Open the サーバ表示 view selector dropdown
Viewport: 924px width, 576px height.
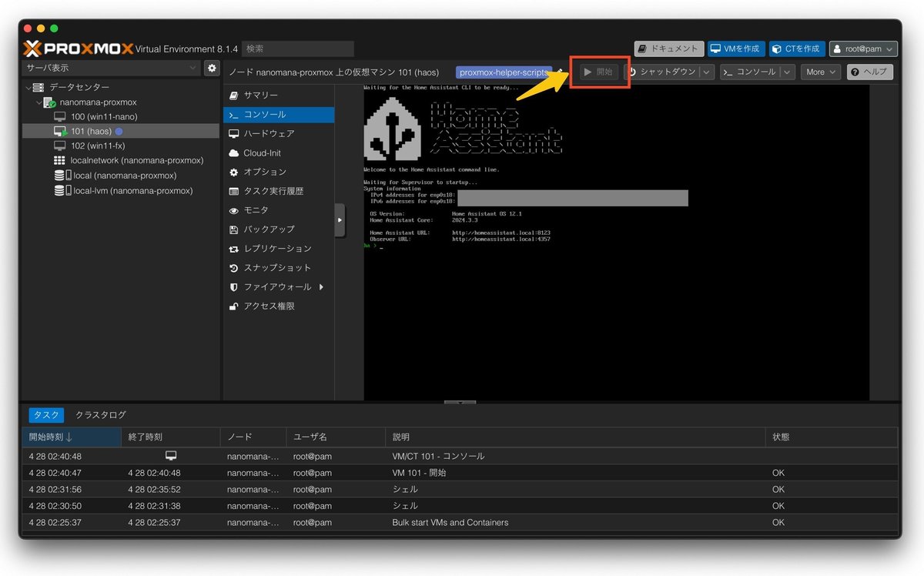coord(111,68)
